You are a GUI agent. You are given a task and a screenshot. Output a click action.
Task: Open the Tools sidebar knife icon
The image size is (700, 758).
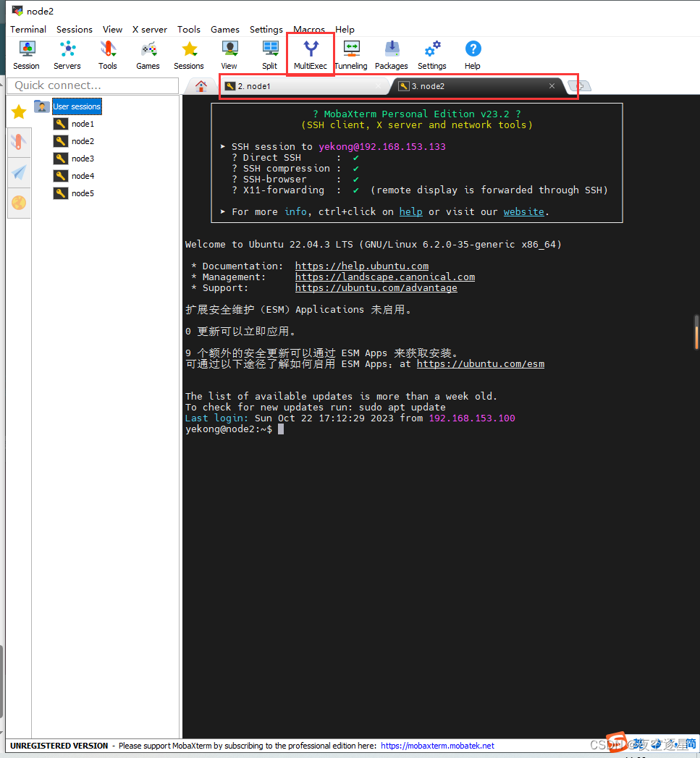[x=18, y=141]
